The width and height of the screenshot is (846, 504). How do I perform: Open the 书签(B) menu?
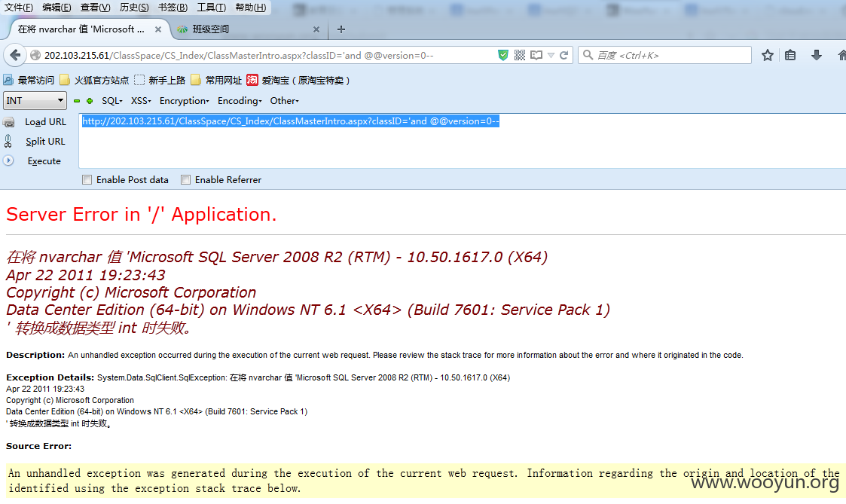coord(173,7)
